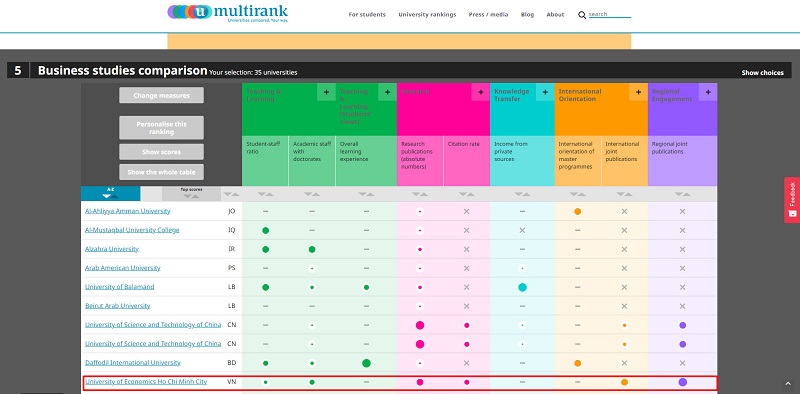Viewport: 800px width, 394px height.
Task: Open the Blog menu item
Action: pos(528,15)
